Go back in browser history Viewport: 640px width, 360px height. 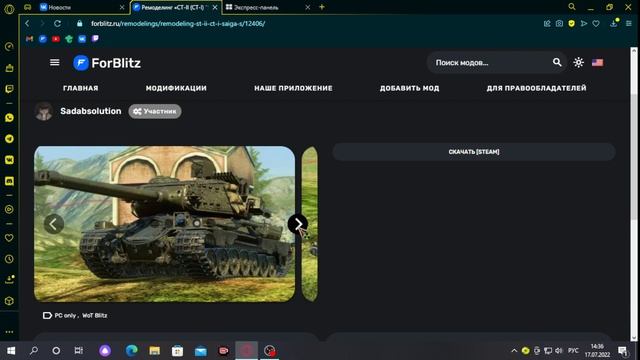click(27, 24)
